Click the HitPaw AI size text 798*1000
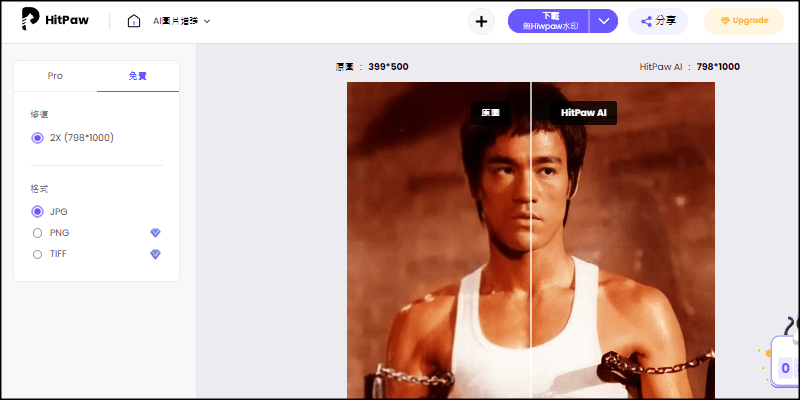The width and height of the screenshot is (800, 400). coord(718,67)
